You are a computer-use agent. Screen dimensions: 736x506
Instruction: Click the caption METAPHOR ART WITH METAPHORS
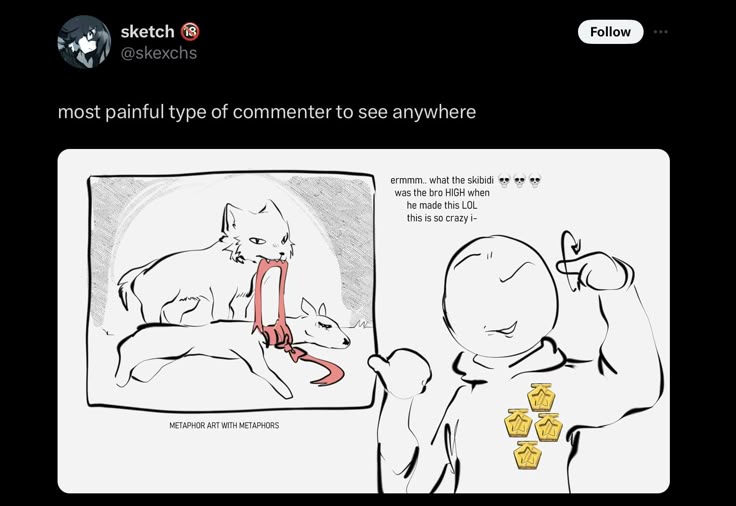point(224,425)
